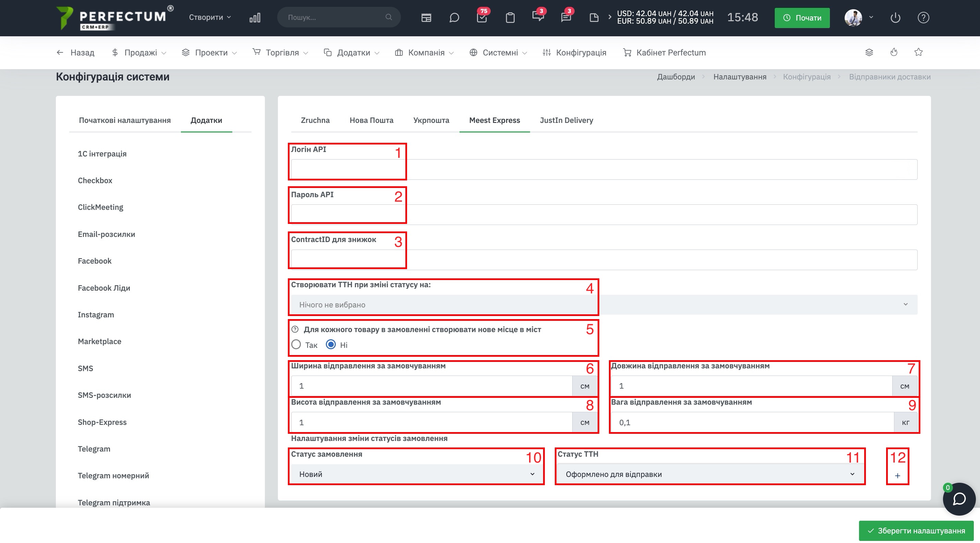Click the favorites star icon
The image size is (980, 543).
[918, 52]
